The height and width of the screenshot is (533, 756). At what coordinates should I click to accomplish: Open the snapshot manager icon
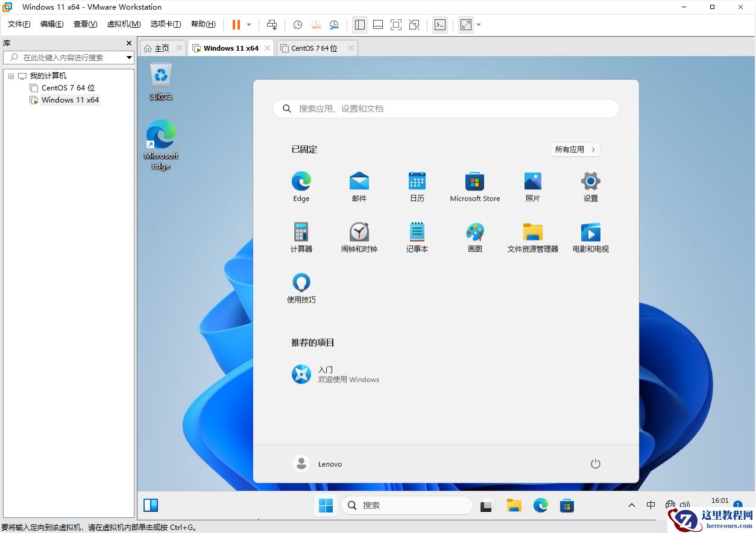coord(334,25)
